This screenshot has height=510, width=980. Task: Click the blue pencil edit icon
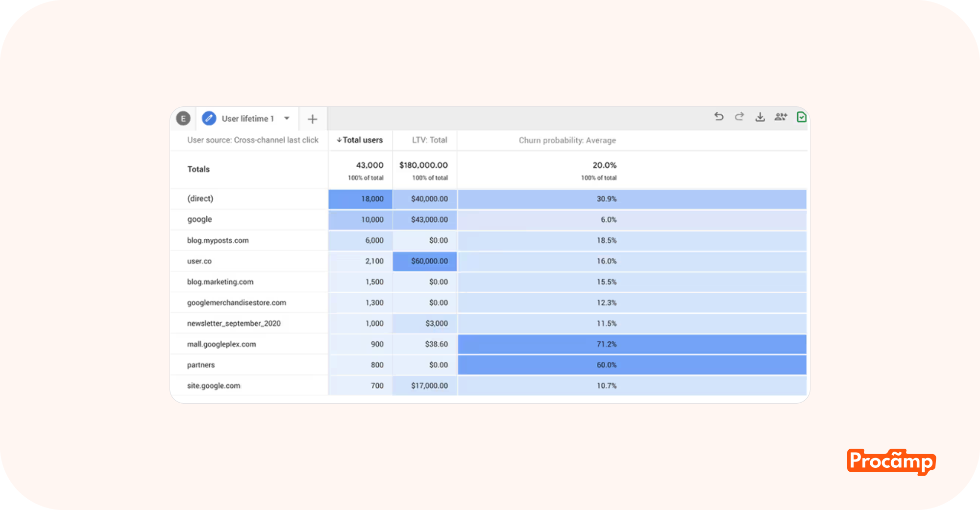[209, 118]
